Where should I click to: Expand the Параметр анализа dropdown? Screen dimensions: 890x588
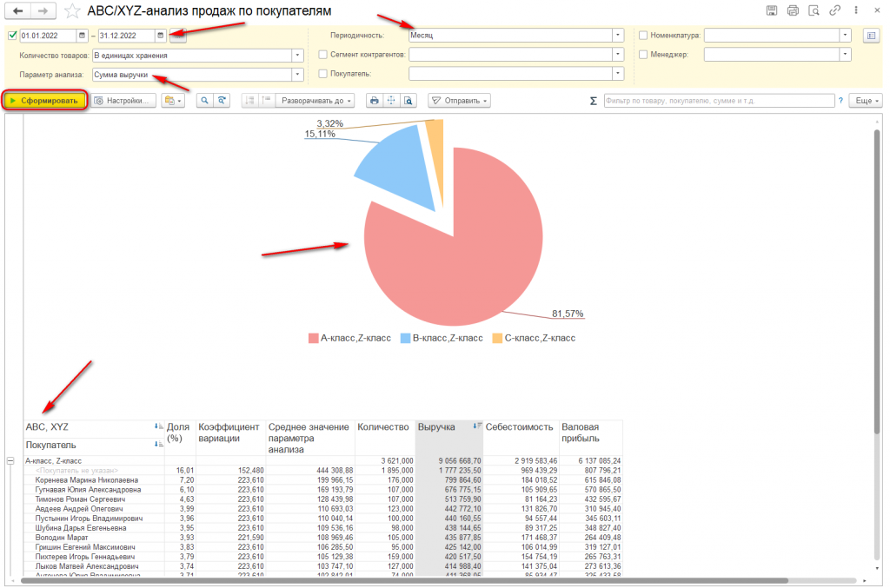pyautogui.click(x=297, y=75)
